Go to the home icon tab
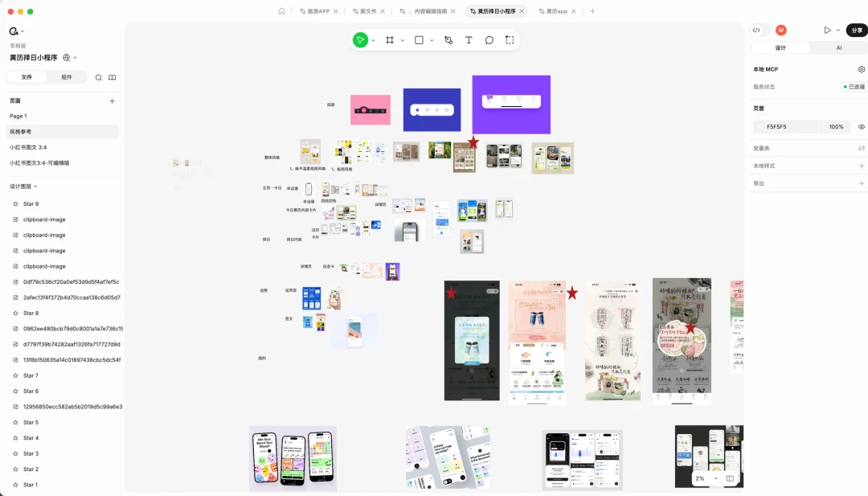 [282, 11]
